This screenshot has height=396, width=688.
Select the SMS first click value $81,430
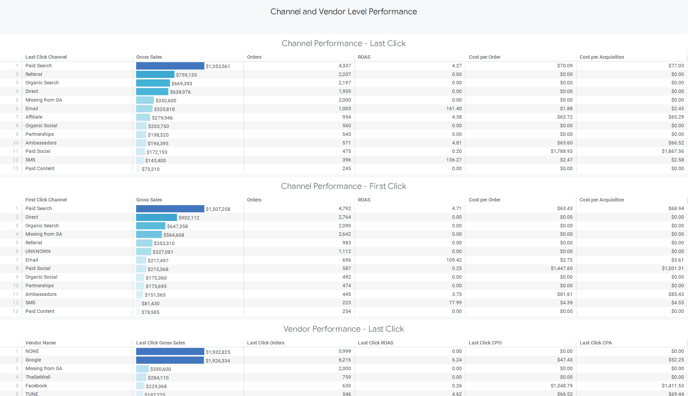pyautogui.click(x=150, y=303)
